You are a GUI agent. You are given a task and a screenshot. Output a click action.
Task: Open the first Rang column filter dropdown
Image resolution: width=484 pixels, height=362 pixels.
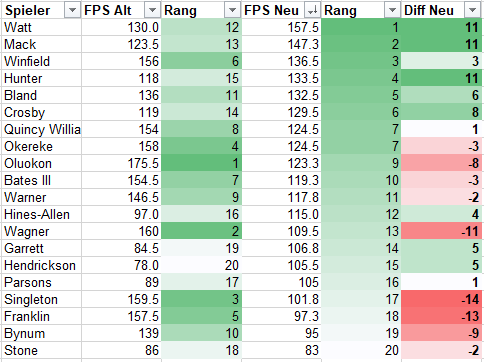[x=232, y=11]
